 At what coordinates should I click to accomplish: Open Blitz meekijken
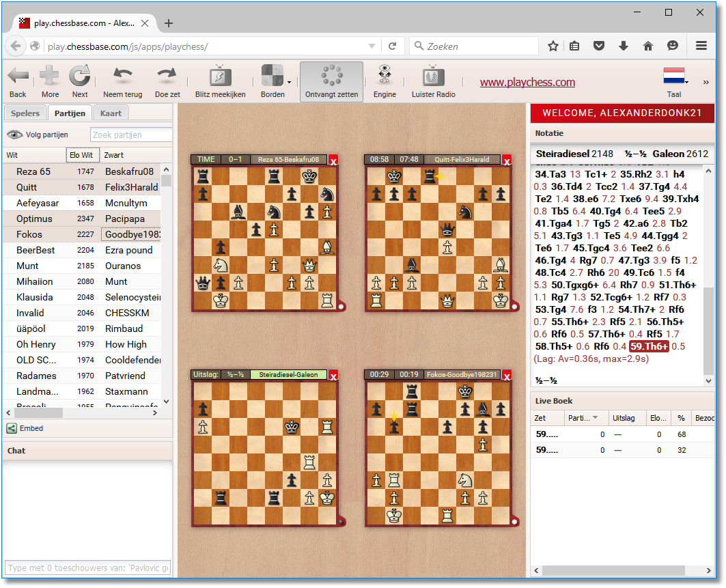(x=220, y=77)
